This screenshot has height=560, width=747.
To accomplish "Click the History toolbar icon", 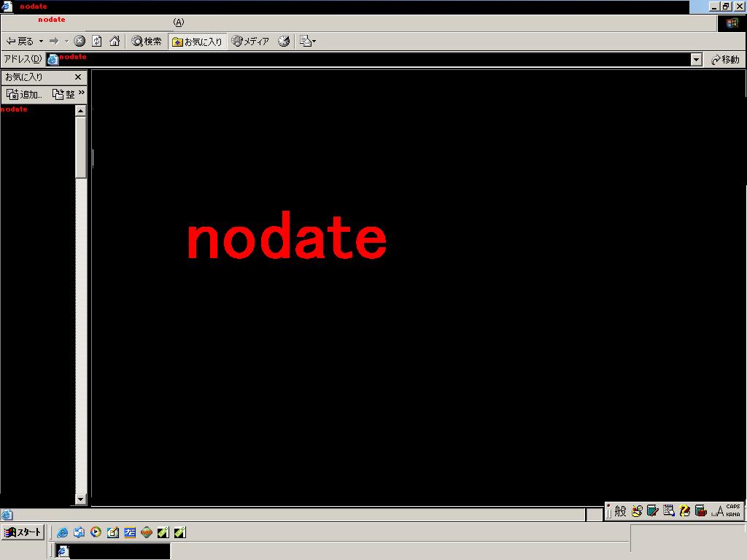I will click(x=284, y=42).
